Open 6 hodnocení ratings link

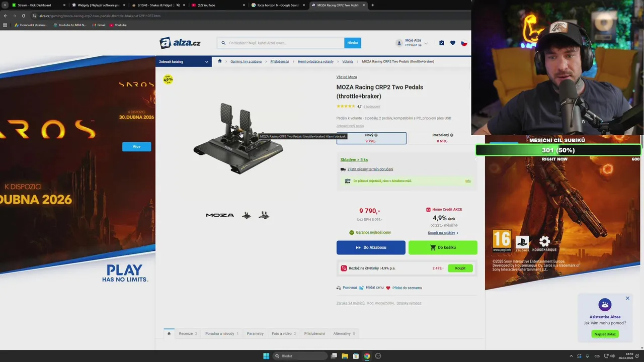click(372, 107)
